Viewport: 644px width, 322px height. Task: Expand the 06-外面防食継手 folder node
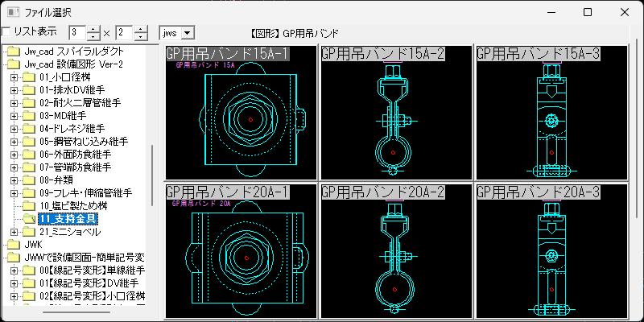point(14,155)
